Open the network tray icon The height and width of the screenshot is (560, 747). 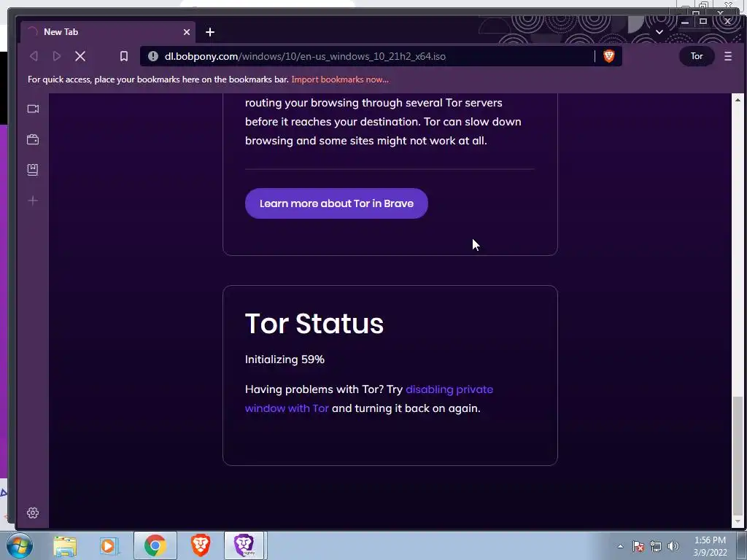656,546
